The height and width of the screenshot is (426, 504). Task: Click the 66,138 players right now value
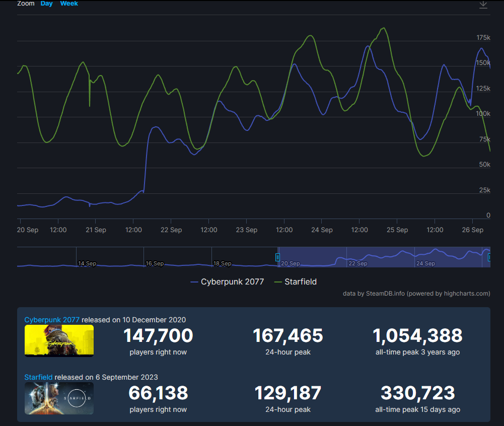coord(158,393)
